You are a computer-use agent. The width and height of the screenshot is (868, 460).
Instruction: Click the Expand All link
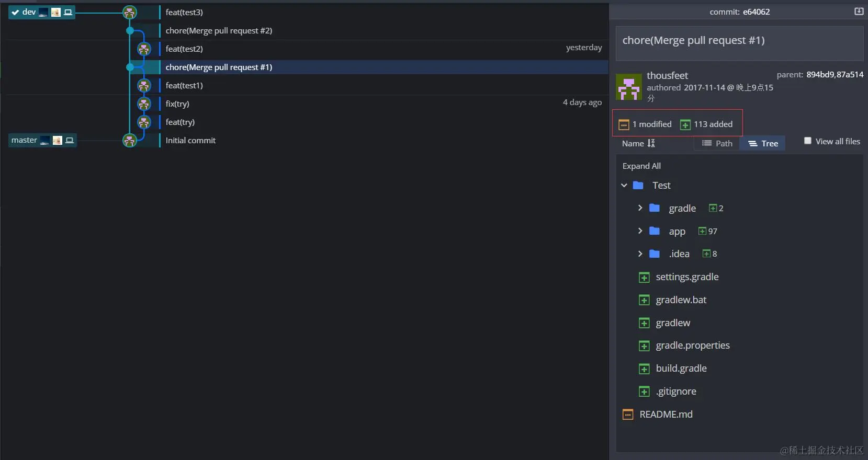[x=641, y=166]
